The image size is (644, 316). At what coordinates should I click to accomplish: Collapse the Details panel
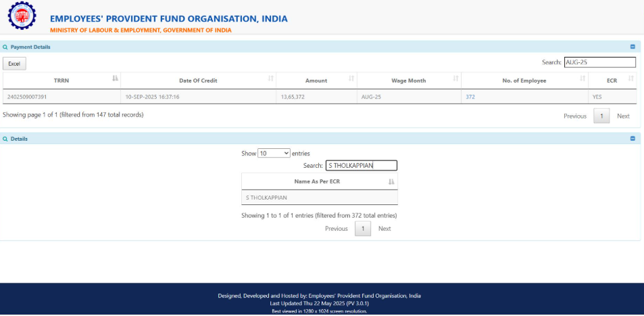[x=633, y=139]
